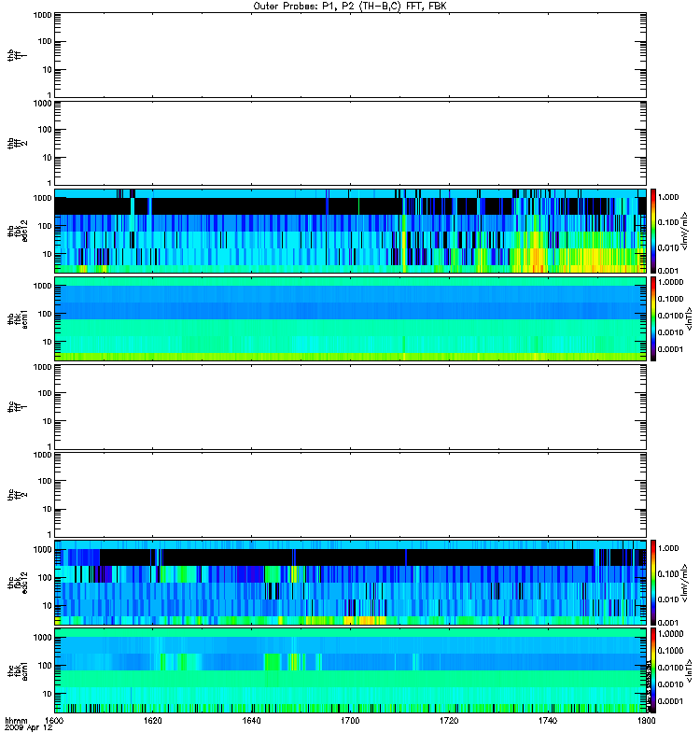Click the '1000' y-tick of thb fff 1 panel
The height and width of the screenshot is (747, 700).
[42, 15]
